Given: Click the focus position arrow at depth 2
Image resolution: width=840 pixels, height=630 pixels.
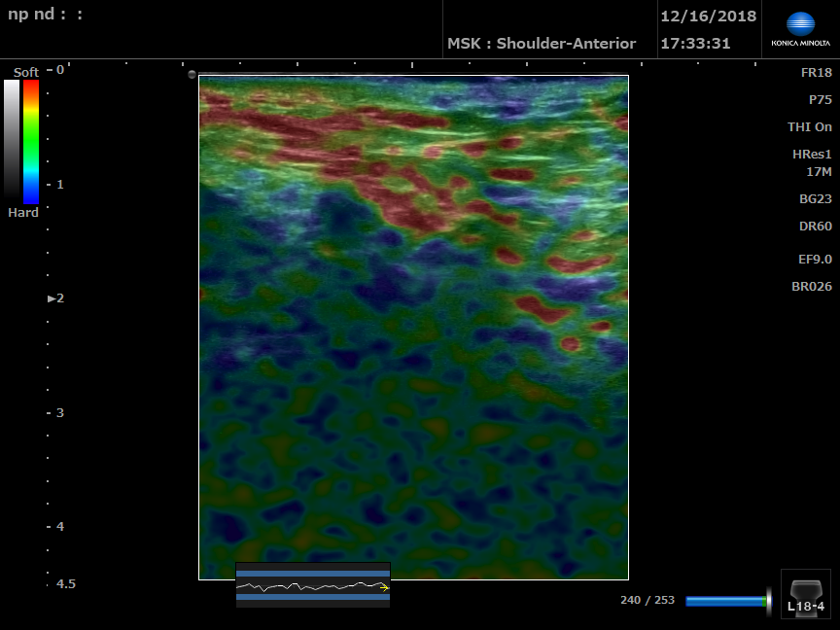Looking at the screenshot, I should pos(52,298).
